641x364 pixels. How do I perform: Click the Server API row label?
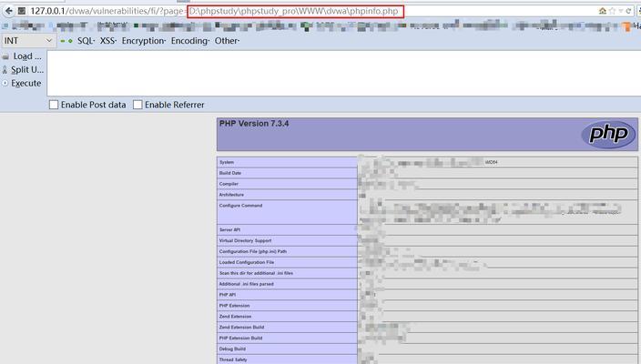tap(229, 229)
